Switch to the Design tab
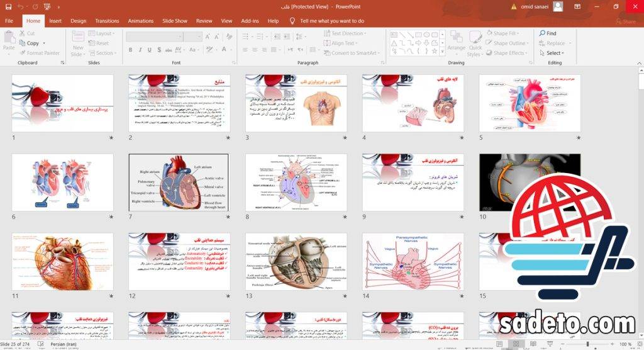The width and height of the screenshot is (644, 350). (x=78, y=21)
